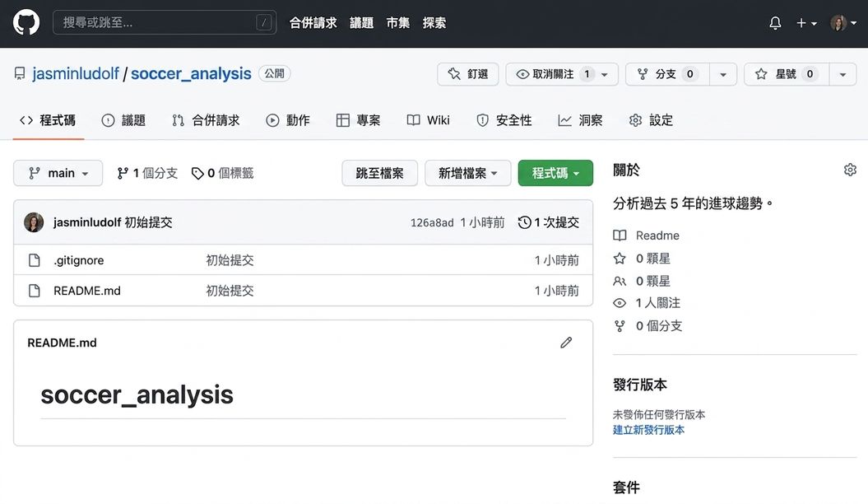
Task: Click the repository icon beside jasminludolf
Action: (x=20, y=73)
